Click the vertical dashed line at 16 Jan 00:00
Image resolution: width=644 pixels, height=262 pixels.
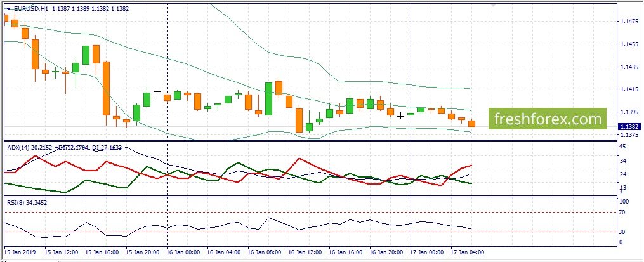(x=167, y=123)
